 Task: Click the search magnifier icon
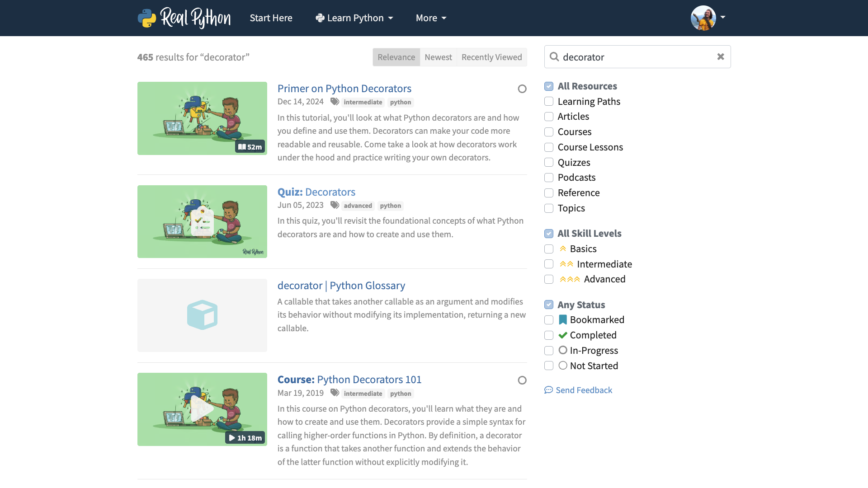[554, 56]
